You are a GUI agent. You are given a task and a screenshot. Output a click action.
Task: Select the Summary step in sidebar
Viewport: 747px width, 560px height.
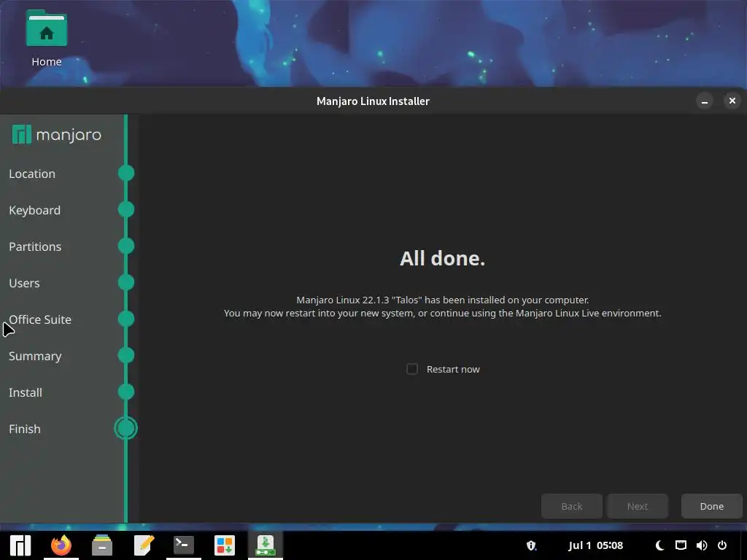(35, 356)
